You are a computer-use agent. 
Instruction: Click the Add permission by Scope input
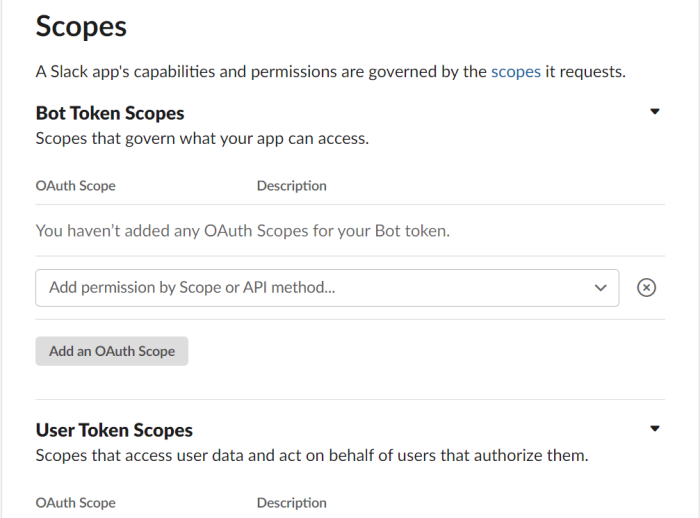click(327, 288)
